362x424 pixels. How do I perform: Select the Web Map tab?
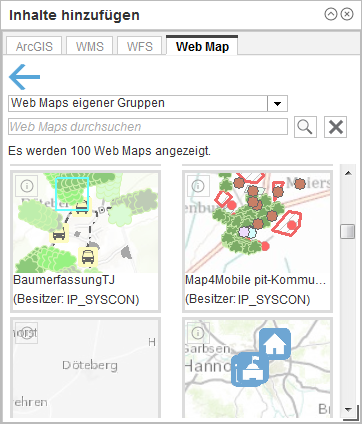(x=202, y=45)
